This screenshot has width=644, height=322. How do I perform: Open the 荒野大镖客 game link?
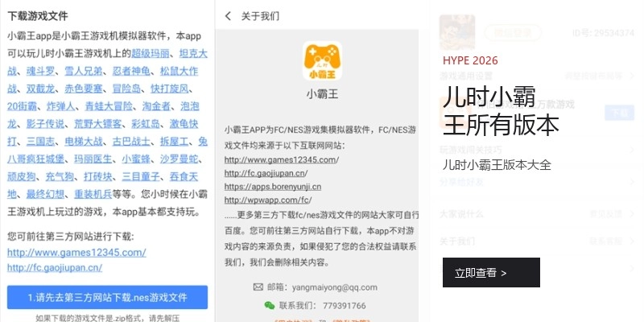[x=97, y=124]
